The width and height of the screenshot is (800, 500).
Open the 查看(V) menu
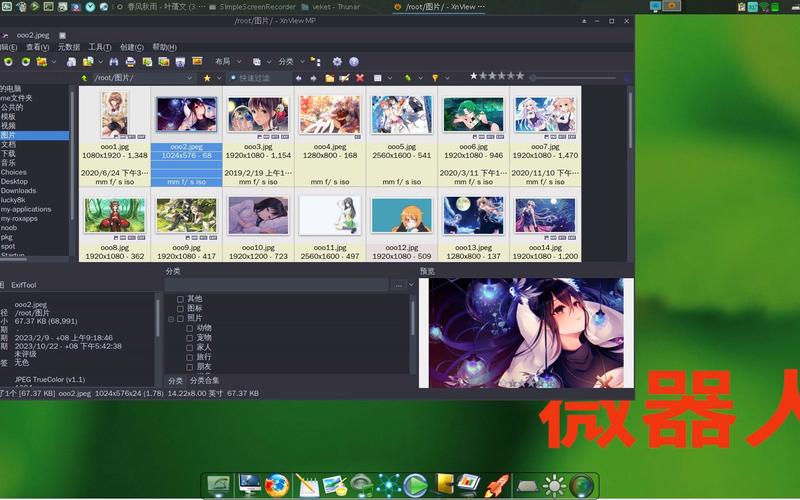tap(37, 47)
